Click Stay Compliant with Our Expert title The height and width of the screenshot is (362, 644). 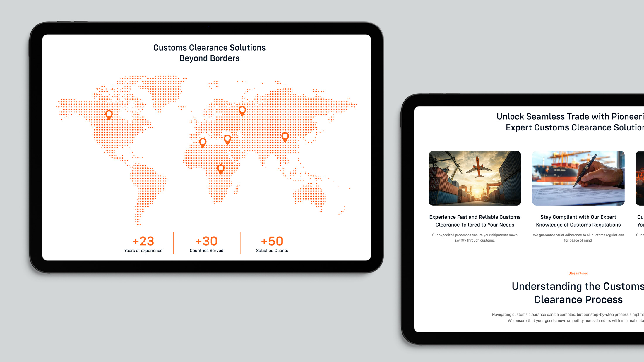[x=578, y=221]
